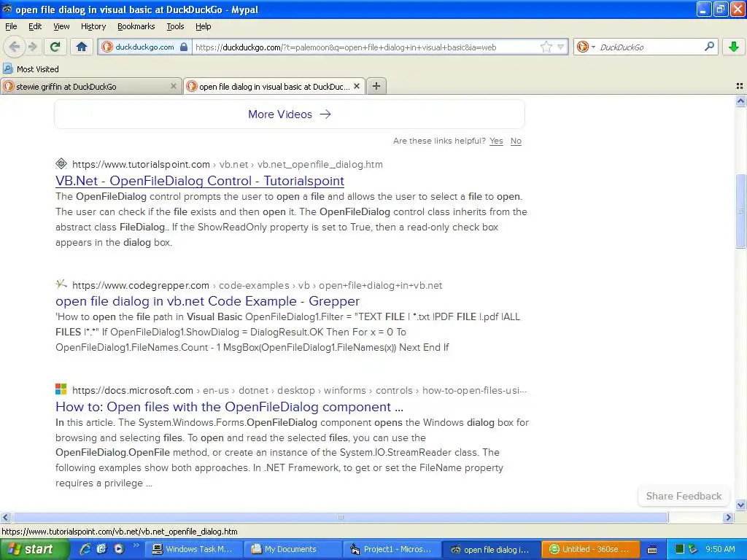Click in the address bar URL field

366,47
